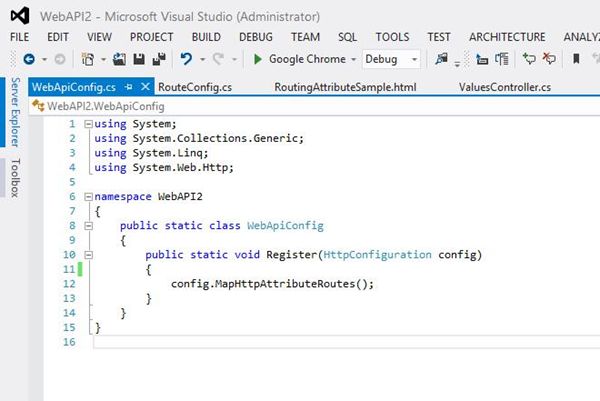Open the New Project icon

coord(88,59)
